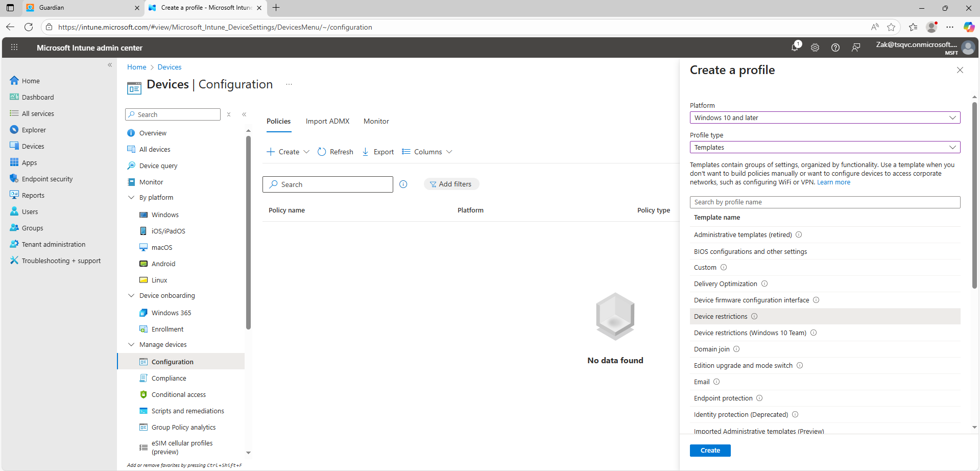Collapse the Manage devices section
Viewport: 980px width, 471px height.
click(x=131, y=344)
